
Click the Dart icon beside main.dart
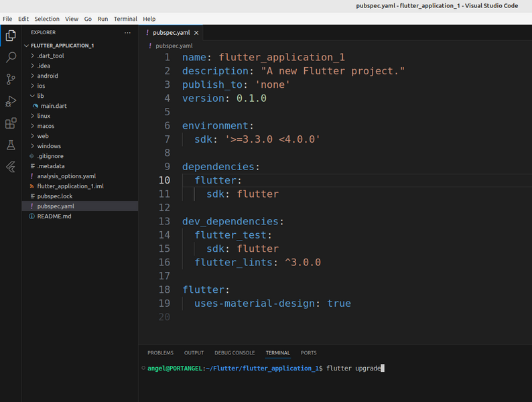(36, 106)
